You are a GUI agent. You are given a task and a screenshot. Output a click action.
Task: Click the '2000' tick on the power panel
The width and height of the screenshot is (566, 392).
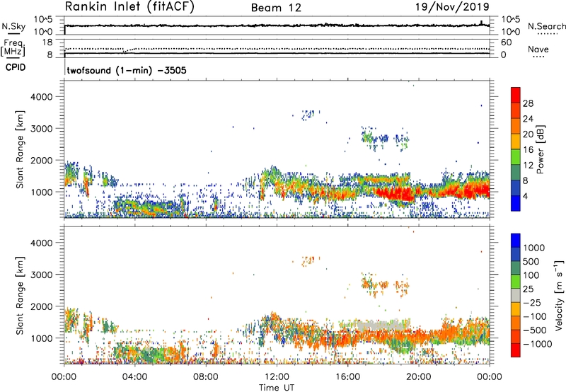point(41,160)
